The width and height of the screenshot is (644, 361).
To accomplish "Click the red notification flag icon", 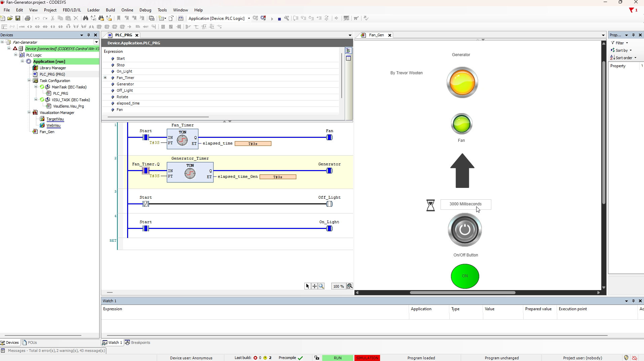I will click(632, 10).
